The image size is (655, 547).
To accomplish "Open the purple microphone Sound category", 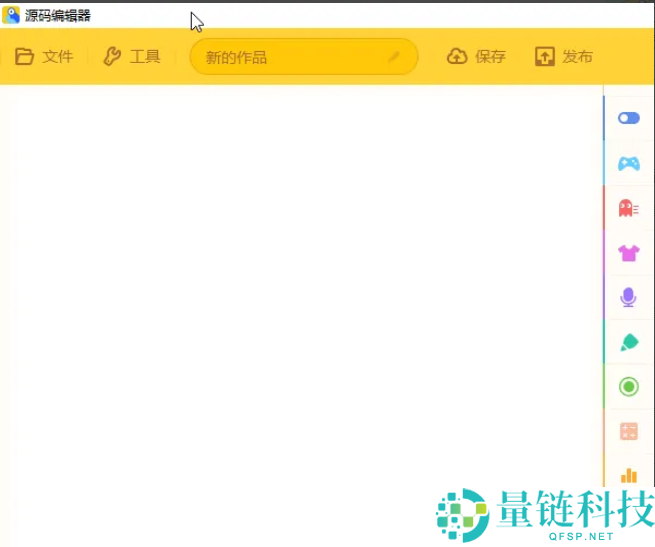I will coord(628,297).
